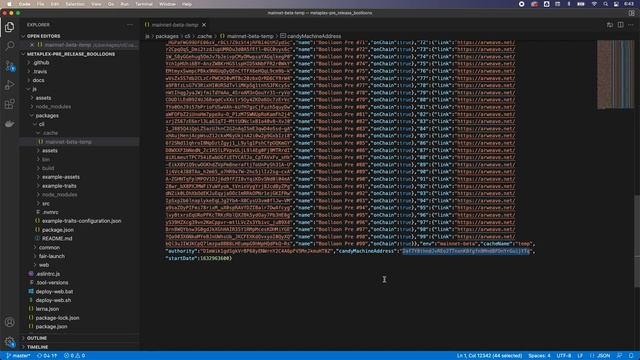Screen dimensions: 640x360
Task: Open the Run and Debug view
Action: 9,85
